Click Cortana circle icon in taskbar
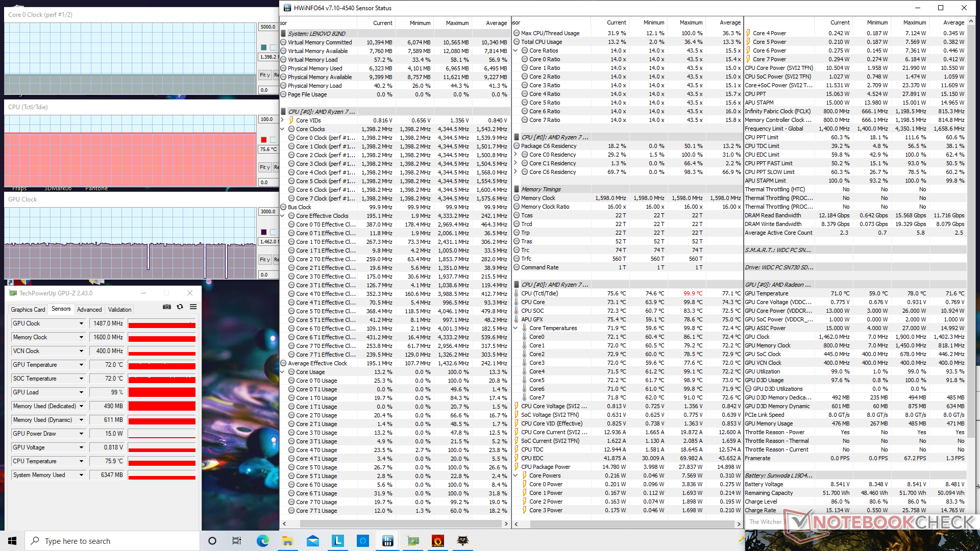Image resolution: width=980 pixels, height=551 pixels. point(212,541)
